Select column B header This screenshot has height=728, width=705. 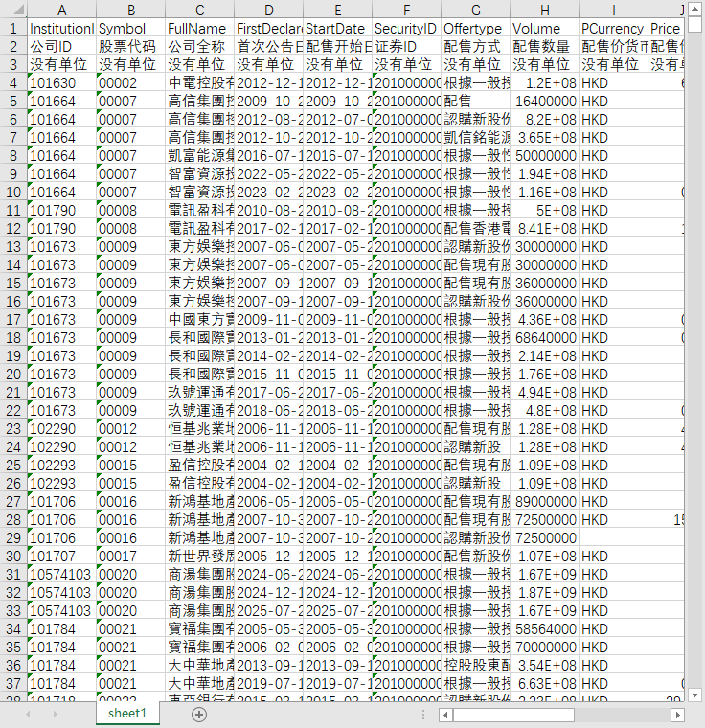coord(130,10)
